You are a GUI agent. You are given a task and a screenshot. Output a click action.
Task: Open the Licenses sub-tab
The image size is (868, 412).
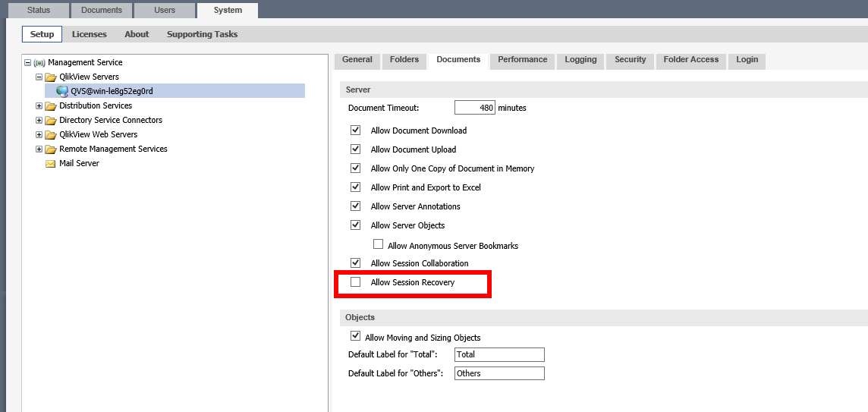coord(89,34)
